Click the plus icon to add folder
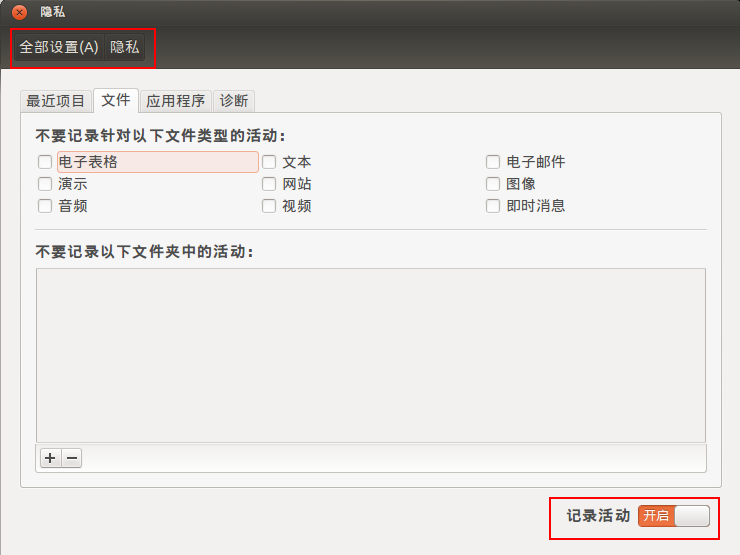Viewport: 740px width, 555px height. 50,458
